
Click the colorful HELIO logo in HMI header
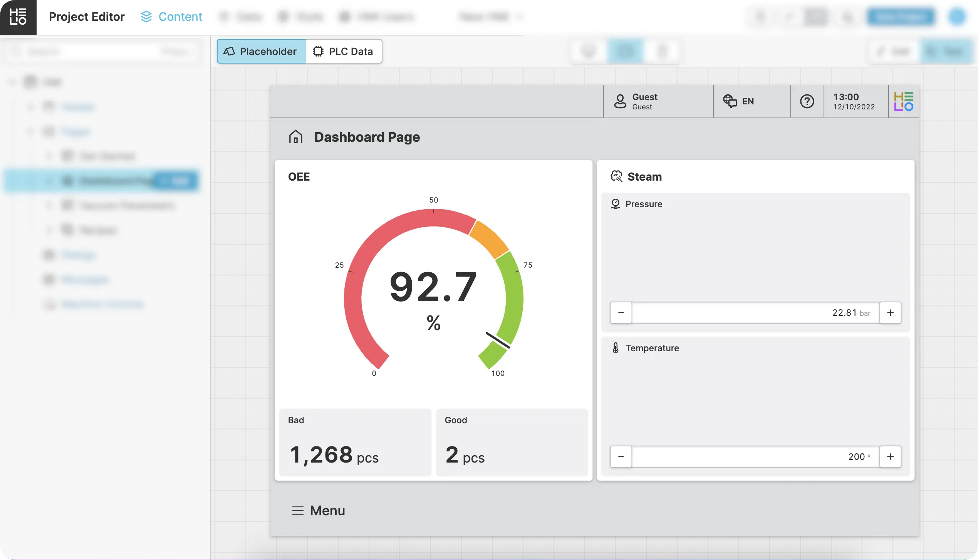pos(903,101)
